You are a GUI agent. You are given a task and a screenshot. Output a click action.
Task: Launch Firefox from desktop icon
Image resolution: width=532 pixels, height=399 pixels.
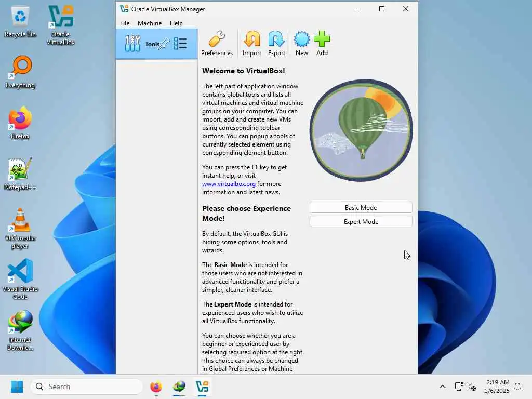pos(20,123)
